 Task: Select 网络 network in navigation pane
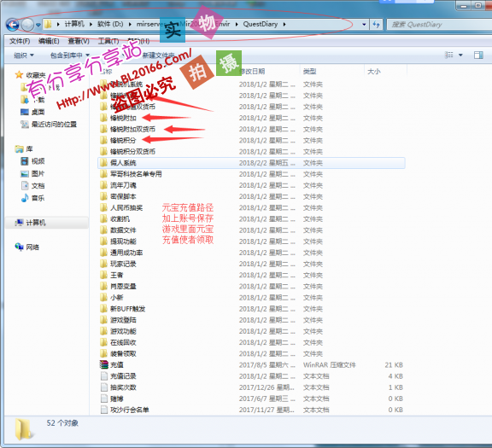click(32, 247)
